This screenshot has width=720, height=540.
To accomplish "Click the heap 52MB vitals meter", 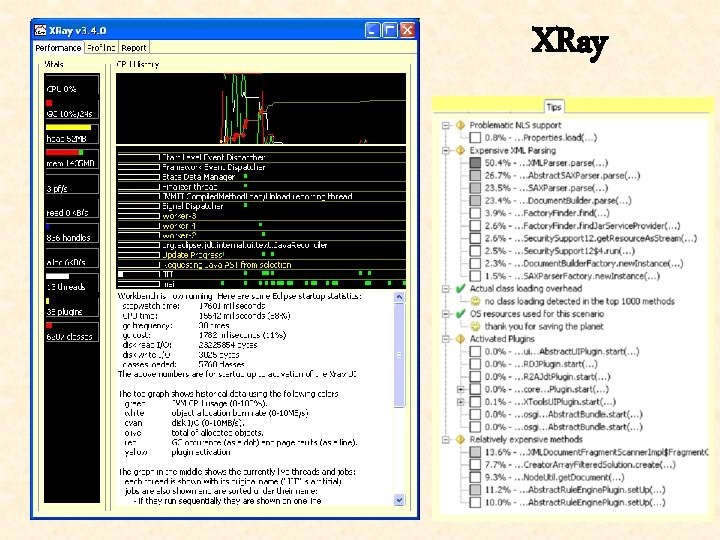I will [x=72, y=134].
